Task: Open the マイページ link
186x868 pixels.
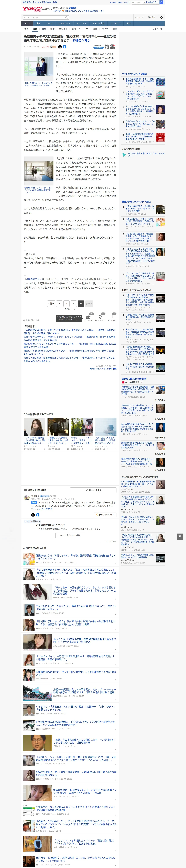Action: click(x=139, y=18)
